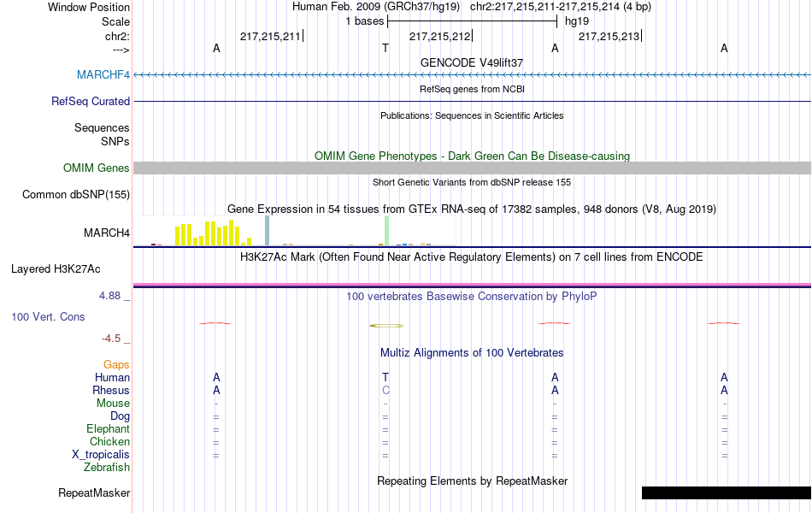The height and width of the screenshot is (513, 812).
Task: Click the RefSeq genes from NCBI title
Action: pyautogui.click(x=472, y=89)
